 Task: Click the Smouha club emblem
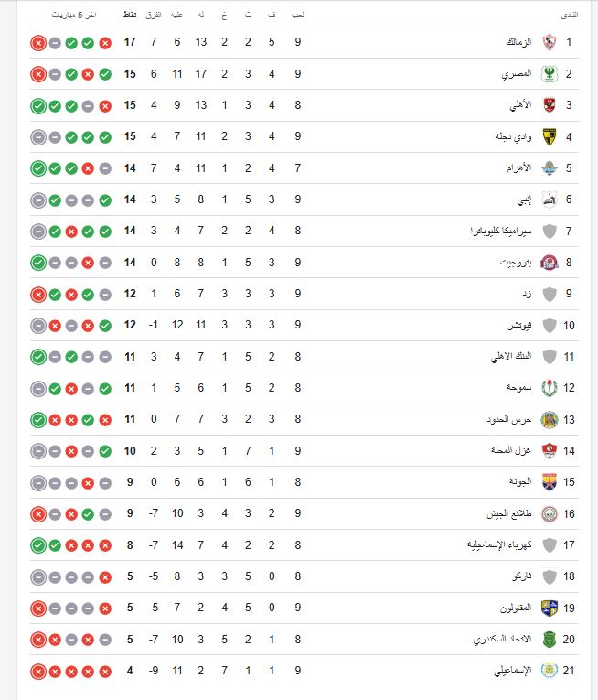pyautogui.click(x=550, y=388)
